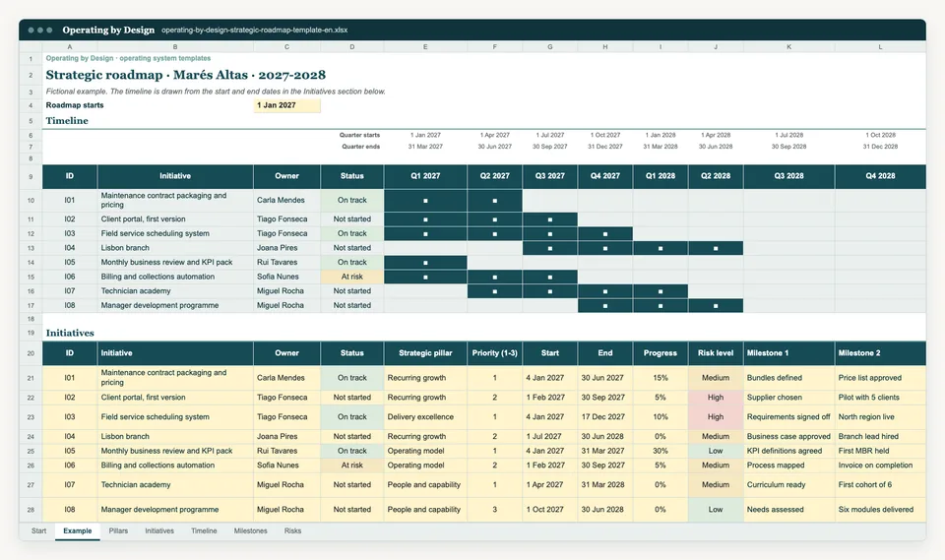945x560 pixels.
Task: Click 'Sofia Nunes' in the Initiatives table
Action: coord(286,466)
